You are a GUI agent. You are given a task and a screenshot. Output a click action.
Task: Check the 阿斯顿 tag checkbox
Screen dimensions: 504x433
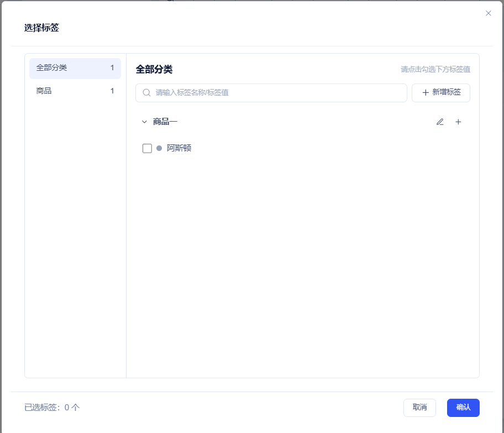coord(147,148)
